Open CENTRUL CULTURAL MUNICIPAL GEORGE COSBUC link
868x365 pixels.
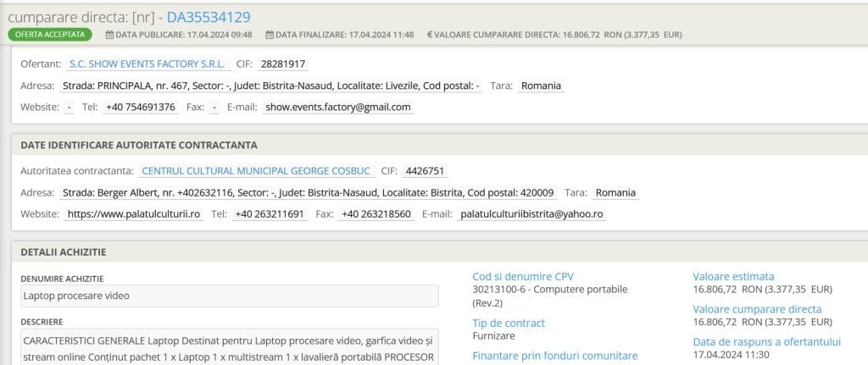256,171
